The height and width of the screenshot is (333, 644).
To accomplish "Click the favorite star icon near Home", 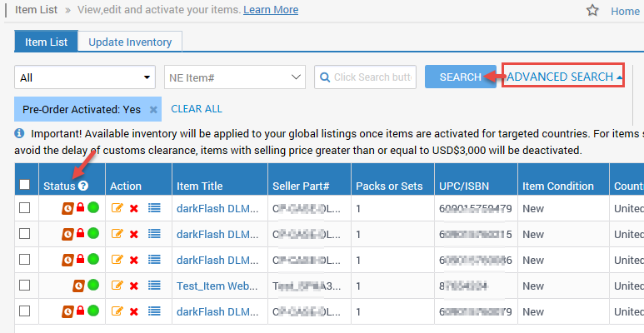I will (x=592, y=11).
